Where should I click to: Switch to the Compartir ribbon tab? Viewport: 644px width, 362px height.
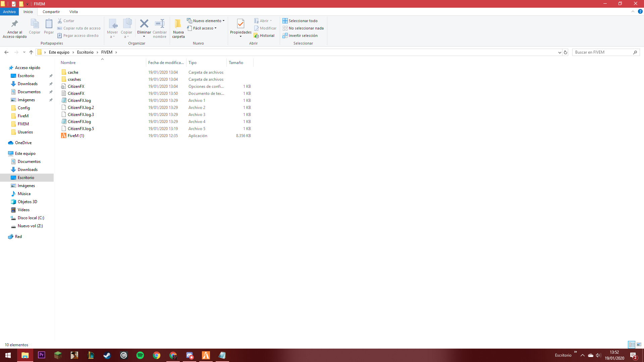click(x=51, y=12)
